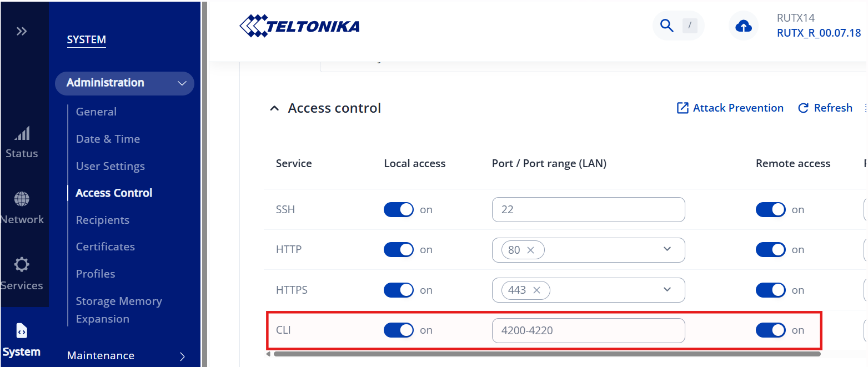Click the cloud firmware upload icon

(743, 26)
